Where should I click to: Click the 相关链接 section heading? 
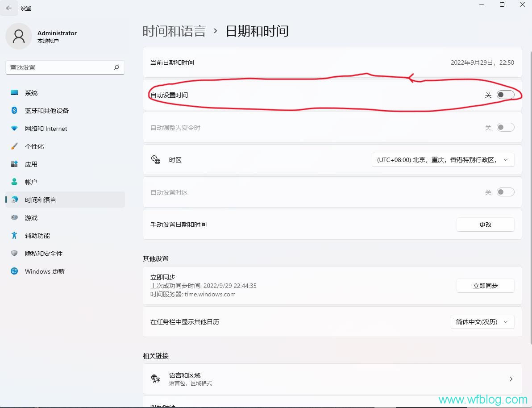click(x=155, y=356)
